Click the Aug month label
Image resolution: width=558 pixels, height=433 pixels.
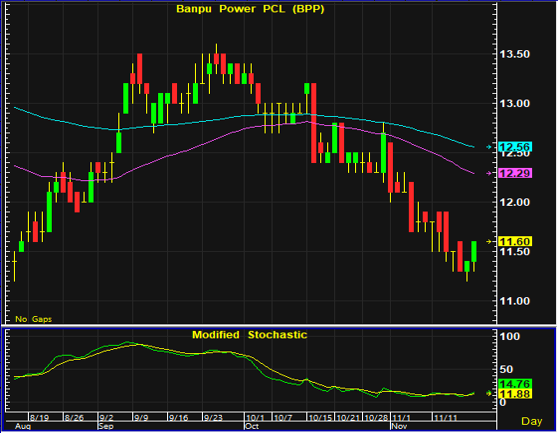point(23,426)
